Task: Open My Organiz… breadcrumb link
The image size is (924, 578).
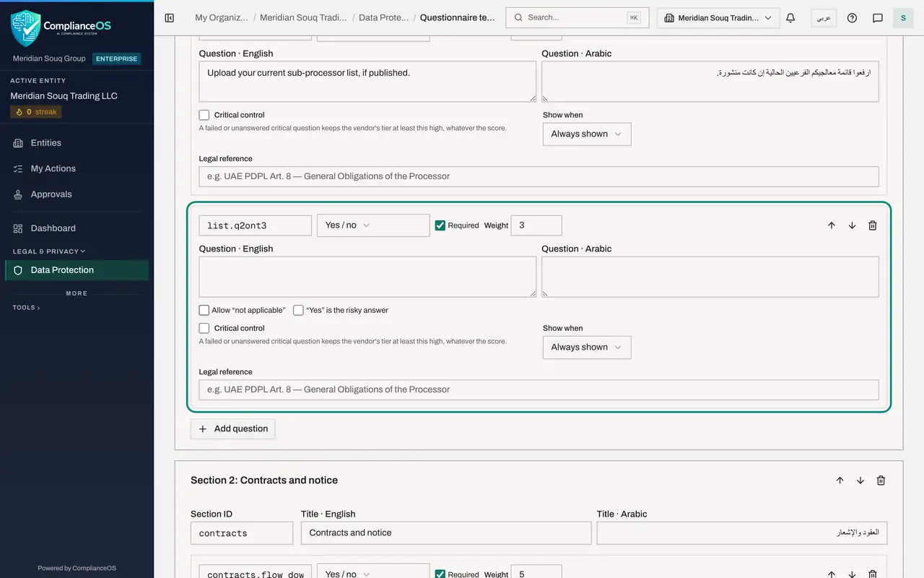Action: [222, 18]
